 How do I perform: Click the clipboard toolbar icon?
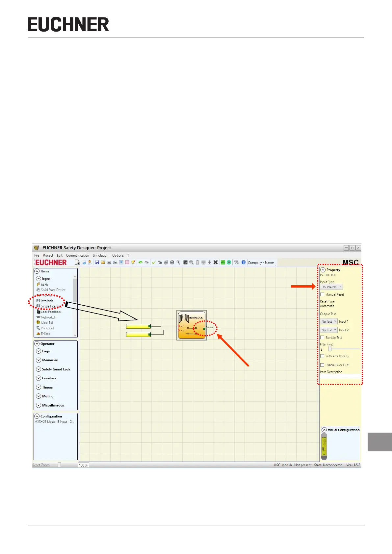tap(197, 262)
